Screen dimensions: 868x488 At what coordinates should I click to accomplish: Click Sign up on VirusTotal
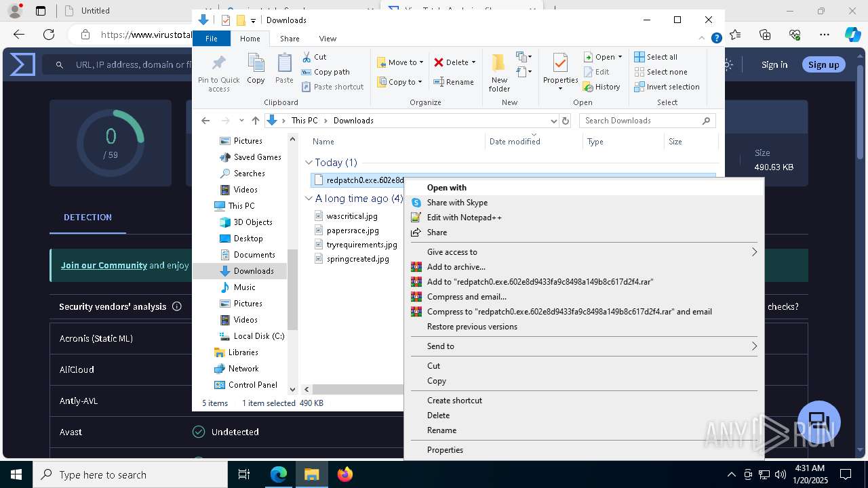823,64
